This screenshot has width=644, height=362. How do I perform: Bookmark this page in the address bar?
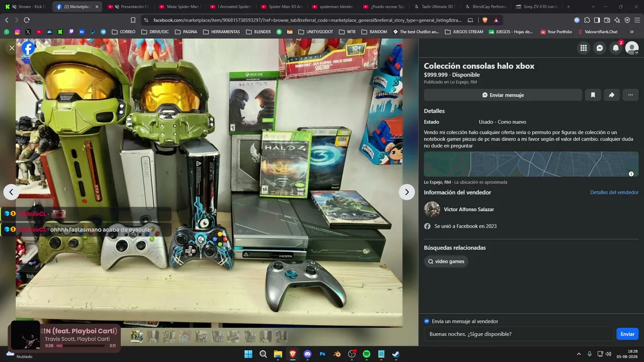click(133, 20)
